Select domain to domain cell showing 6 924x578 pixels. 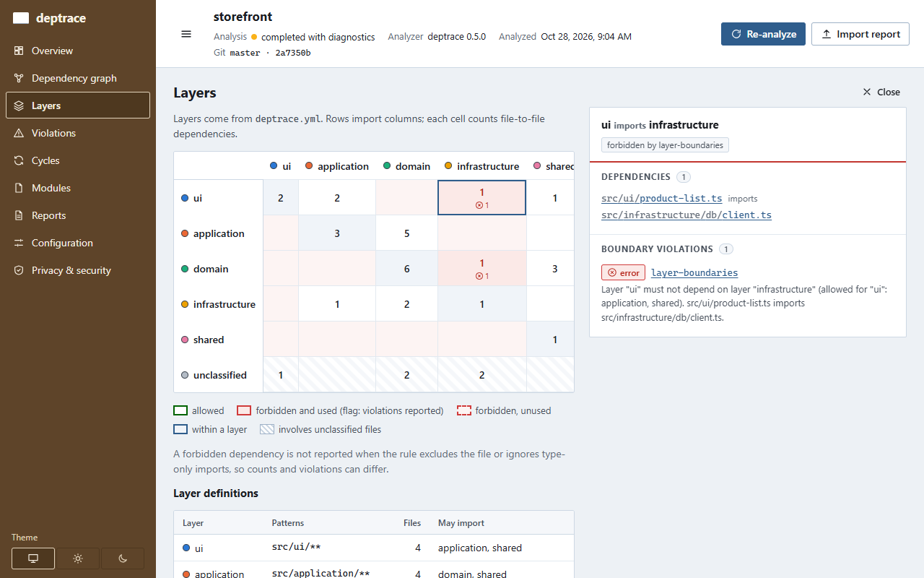tap(407, 268)
